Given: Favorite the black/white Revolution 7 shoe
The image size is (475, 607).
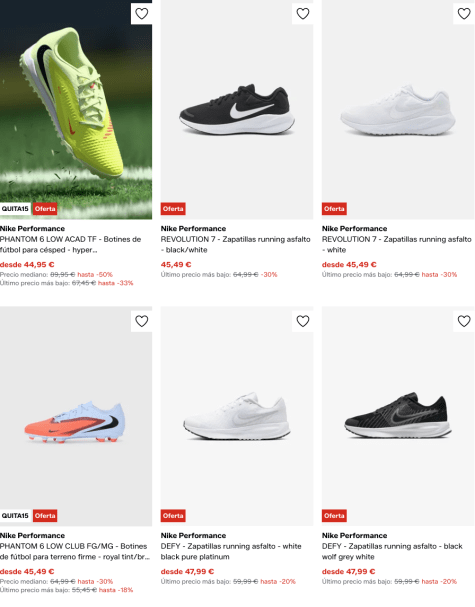Looking at the screenshot, I should coord(302,14).
